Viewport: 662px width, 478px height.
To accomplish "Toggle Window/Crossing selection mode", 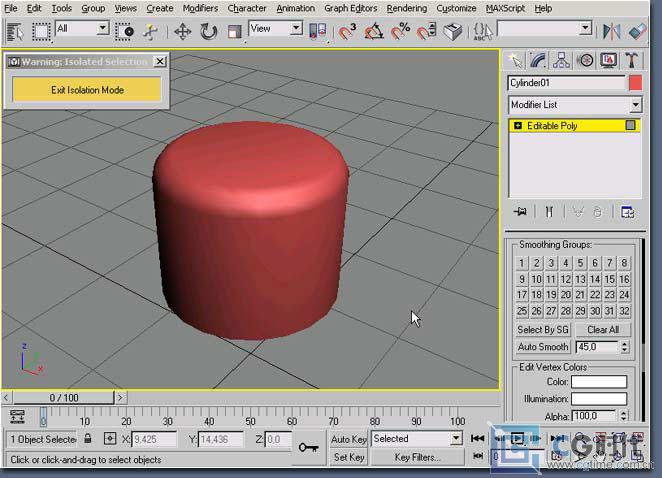I will 125,32.
